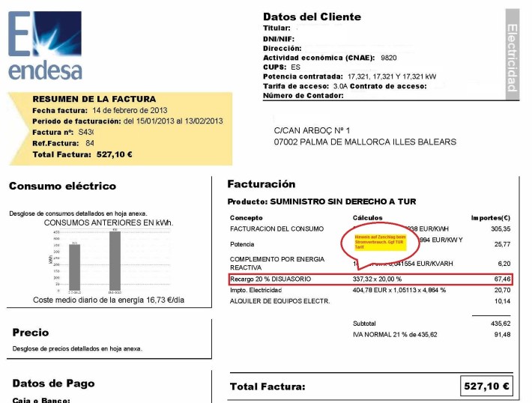The width and height of the screenshot is (532, 403).
Task: Click 'Desglose de consumos detallados en hoja anexa'
Action: point(79,213)
